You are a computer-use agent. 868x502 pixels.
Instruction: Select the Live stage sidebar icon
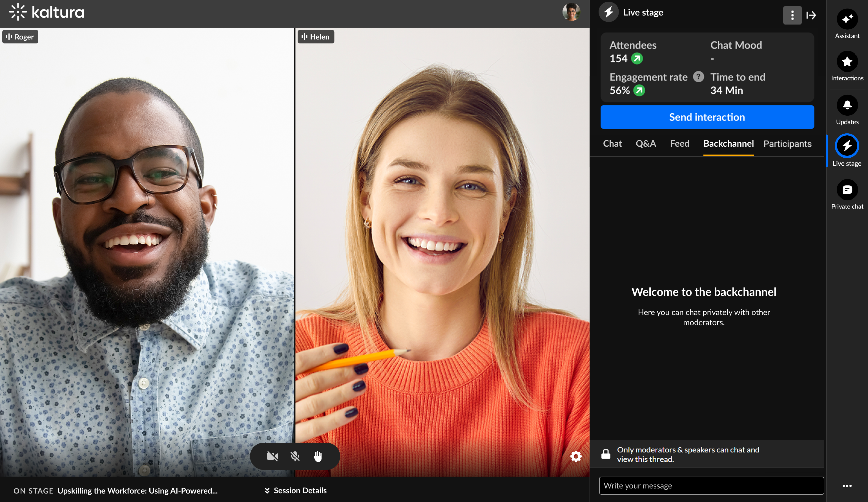847,146
